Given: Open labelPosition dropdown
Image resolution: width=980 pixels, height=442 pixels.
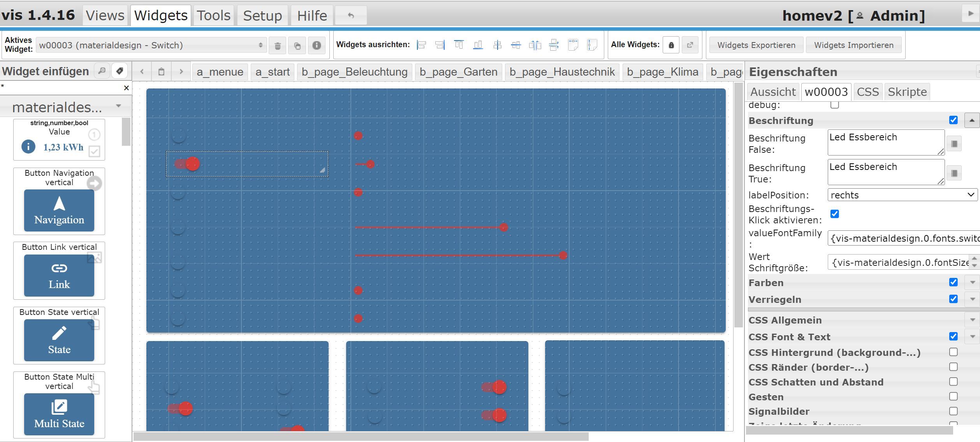Looking at the screenshot, I should tap(902, 195).
